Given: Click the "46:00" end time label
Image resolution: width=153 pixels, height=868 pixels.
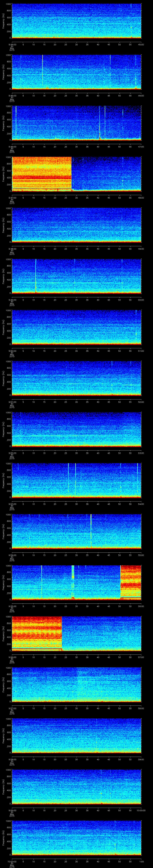Looking at the screenshot, I should pyautogui.click(x=141, y=96).
